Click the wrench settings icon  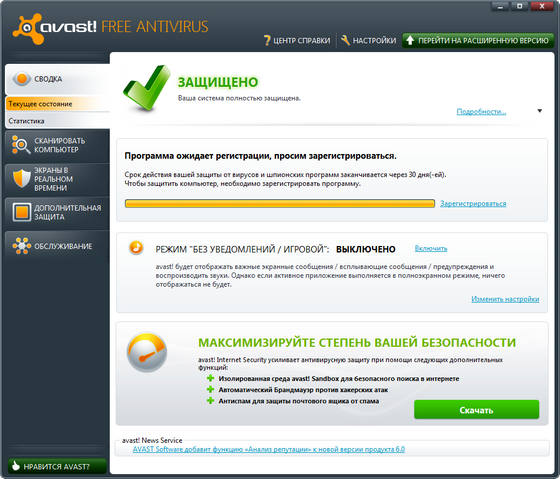pyautogui.click(x=345, y=40)
